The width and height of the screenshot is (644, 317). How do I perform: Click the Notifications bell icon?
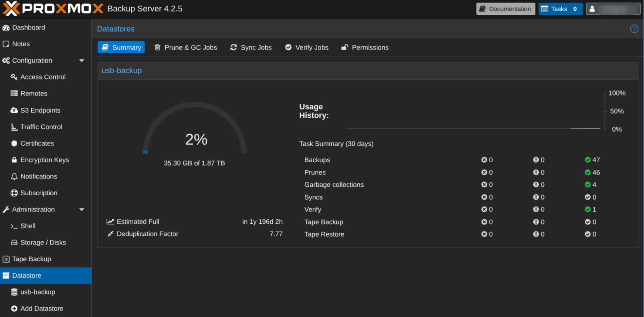[14, 176]
